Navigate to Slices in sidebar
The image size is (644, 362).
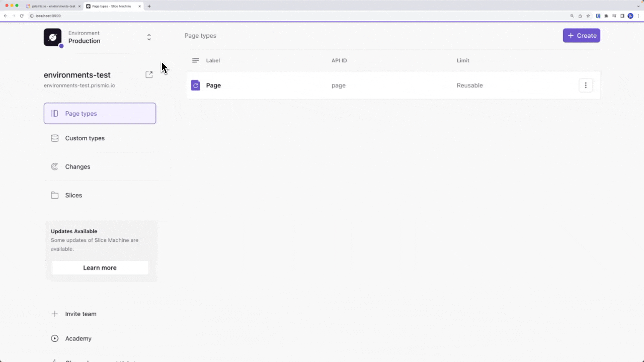[100, 195]
